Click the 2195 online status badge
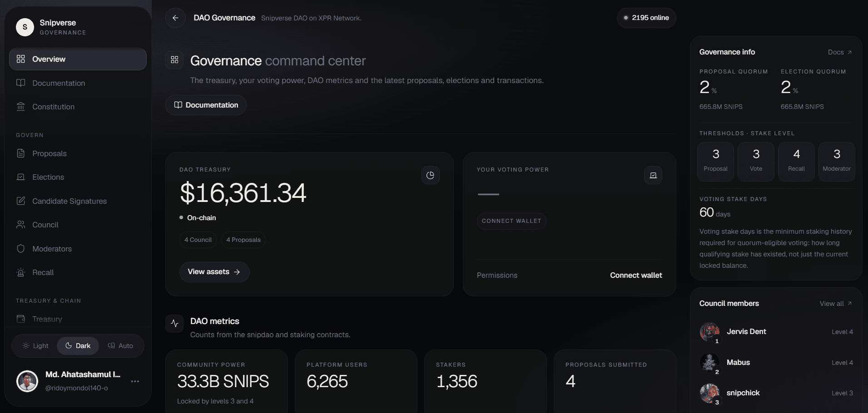868x413 pixels. pos(646,18)
